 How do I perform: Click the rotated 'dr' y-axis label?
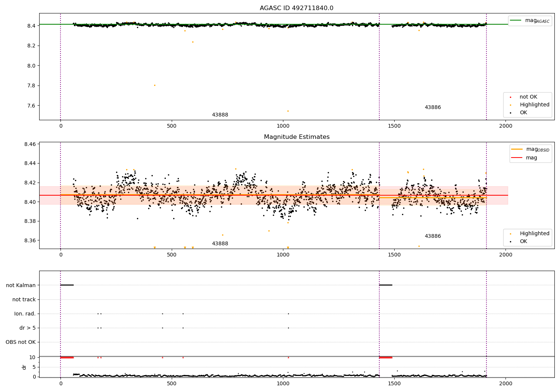[24, 367]
